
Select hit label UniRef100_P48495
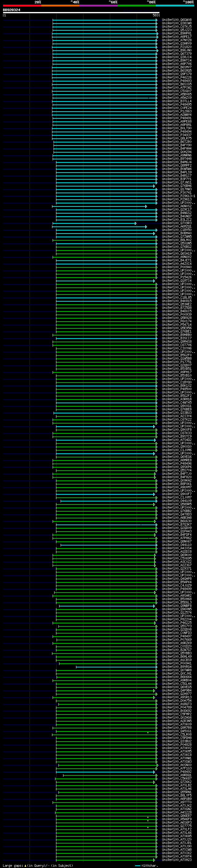pos(177,104)
